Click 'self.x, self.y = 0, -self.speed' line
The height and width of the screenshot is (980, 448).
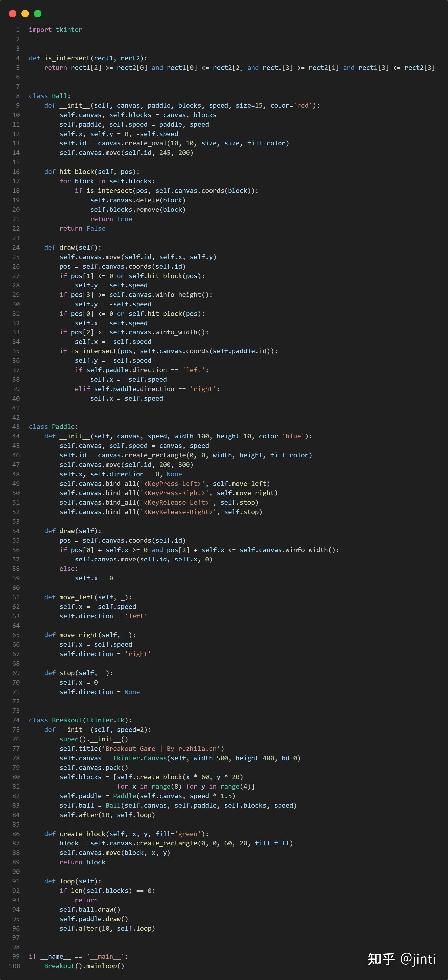pyautogui.click(x=119, y=134)
